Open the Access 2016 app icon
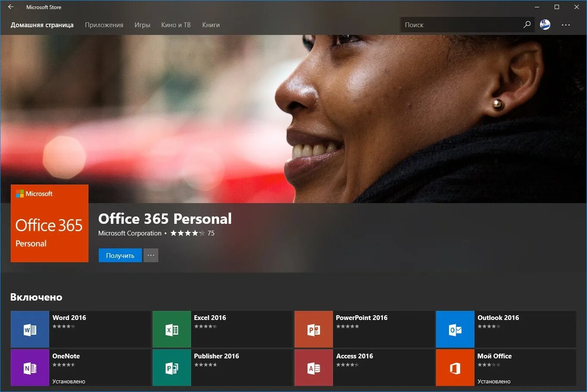Screen dimensions: 587x392 pyautogui.click(x=314, y=368)
